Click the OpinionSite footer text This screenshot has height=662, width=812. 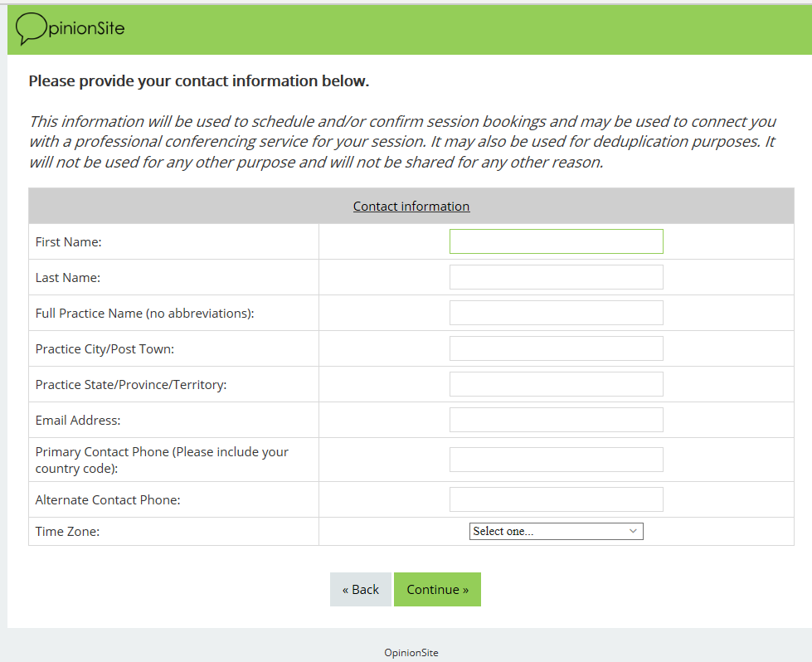tap(411, 653)
